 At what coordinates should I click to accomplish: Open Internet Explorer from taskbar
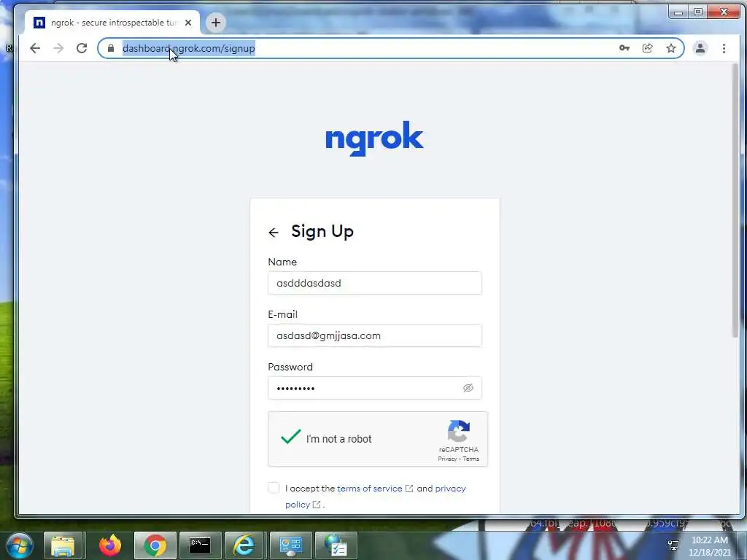click(244, 545)
